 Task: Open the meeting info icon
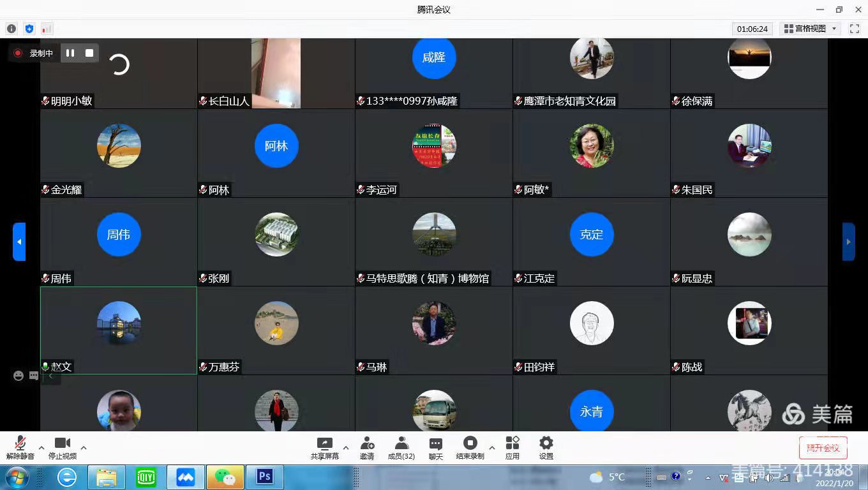click(x=11, y=29)
